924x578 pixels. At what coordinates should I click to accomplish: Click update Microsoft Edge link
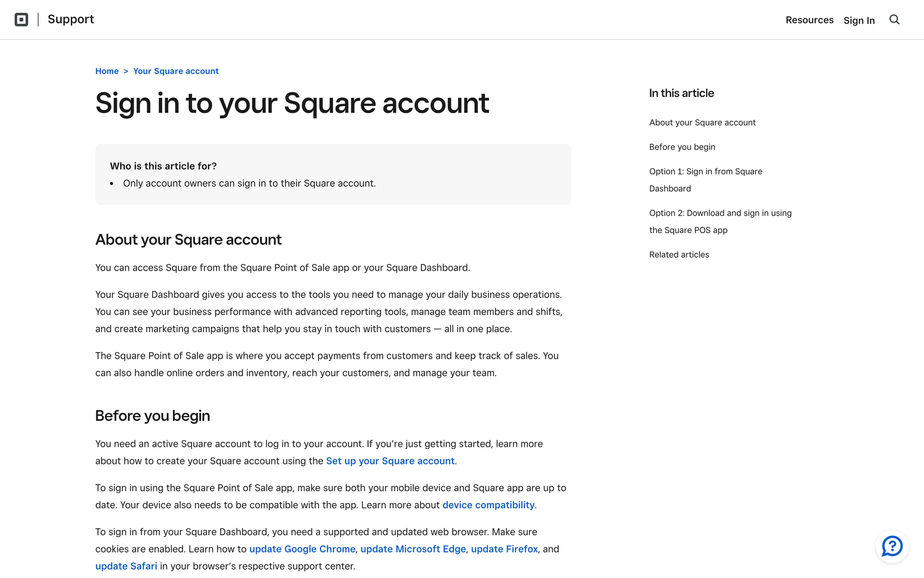(413, 549)
